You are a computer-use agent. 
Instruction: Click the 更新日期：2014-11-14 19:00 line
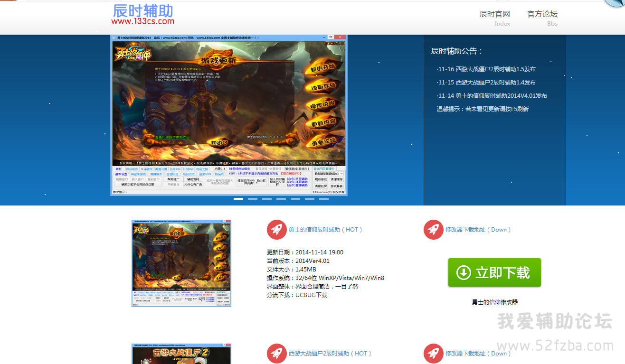click(x=305, y=252)
